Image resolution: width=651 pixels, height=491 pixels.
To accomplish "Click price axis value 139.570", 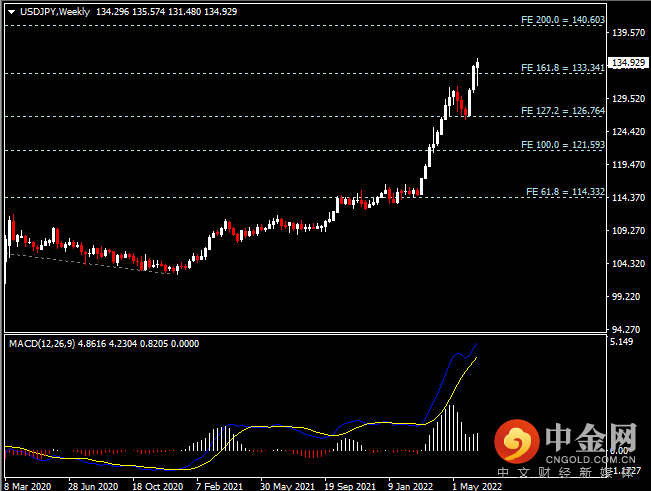I will coord(629,33).
